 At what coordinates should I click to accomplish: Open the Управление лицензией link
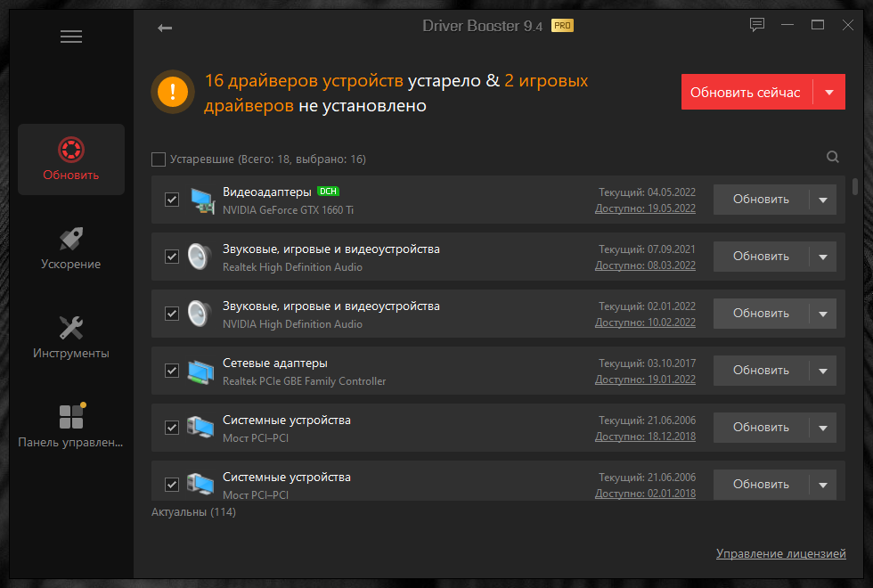coord(781,554)
